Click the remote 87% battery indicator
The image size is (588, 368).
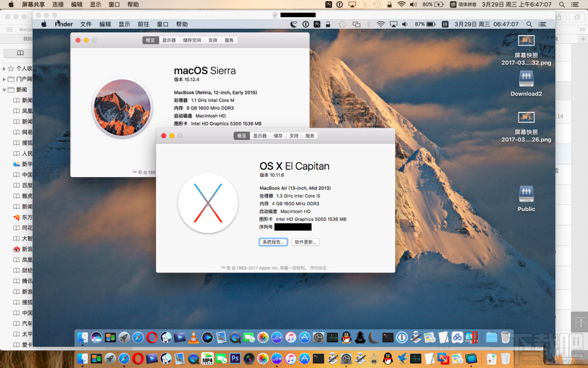[425, 24]
